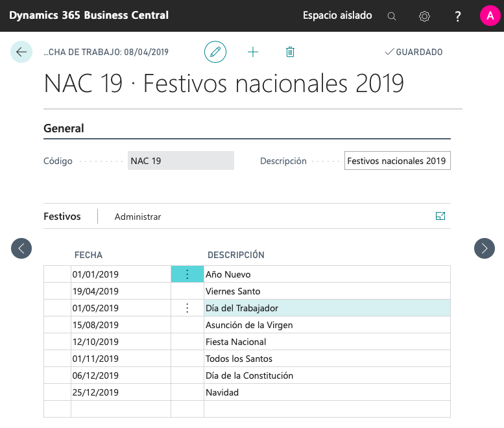Click the help question mark icon
Image resolution: width=504 pixels, height=428 pixels.
pos(458,16)
